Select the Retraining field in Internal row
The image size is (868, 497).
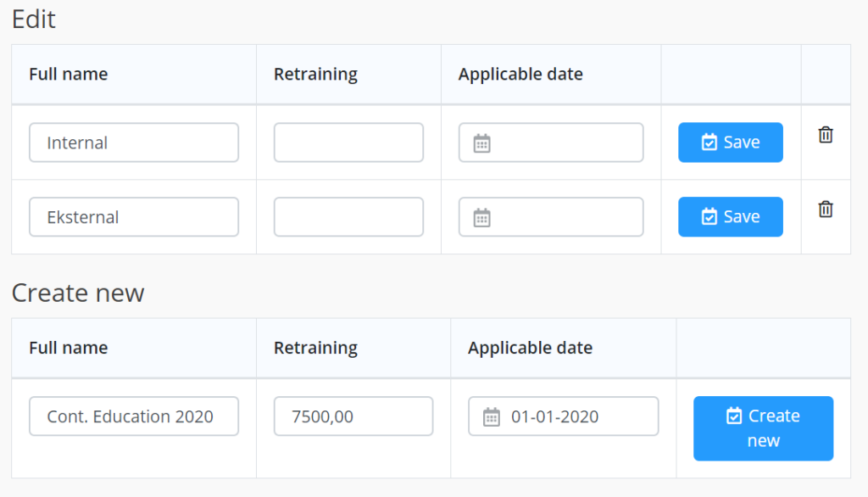(348, 142)
